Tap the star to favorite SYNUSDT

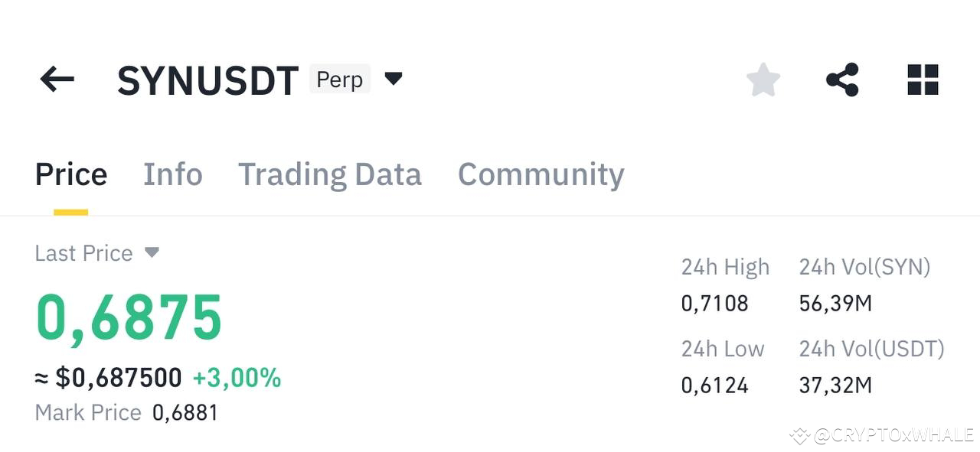763,79
